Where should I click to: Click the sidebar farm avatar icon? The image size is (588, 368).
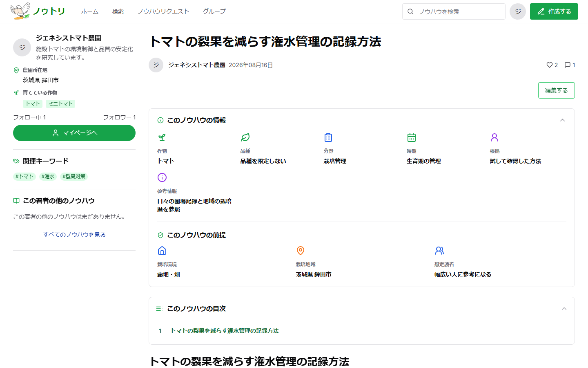(x=22, y=47)
